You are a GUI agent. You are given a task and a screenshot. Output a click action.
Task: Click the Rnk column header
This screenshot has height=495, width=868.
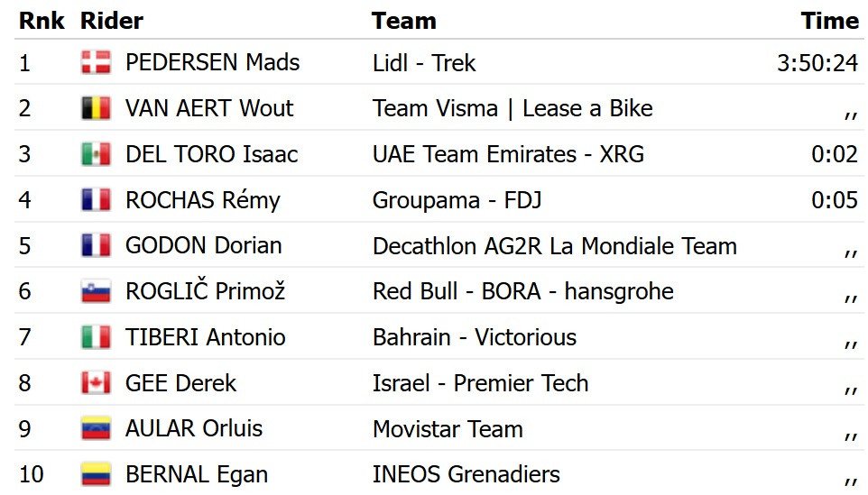coord(42,21)
